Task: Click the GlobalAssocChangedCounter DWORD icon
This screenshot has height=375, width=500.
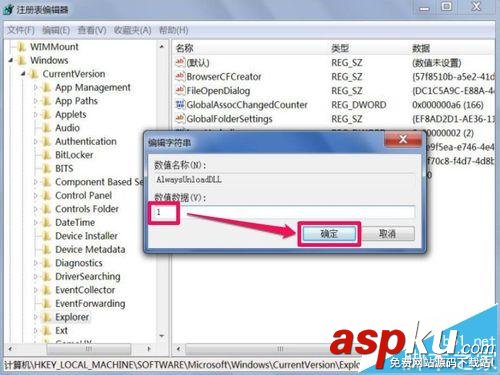Action: tap(180, 104)
